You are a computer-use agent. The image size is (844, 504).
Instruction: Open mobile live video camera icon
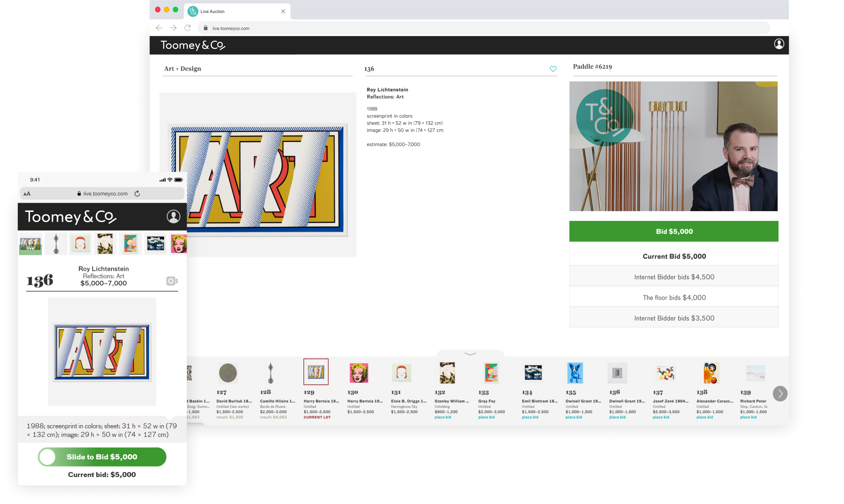click(x=172, y=281)
